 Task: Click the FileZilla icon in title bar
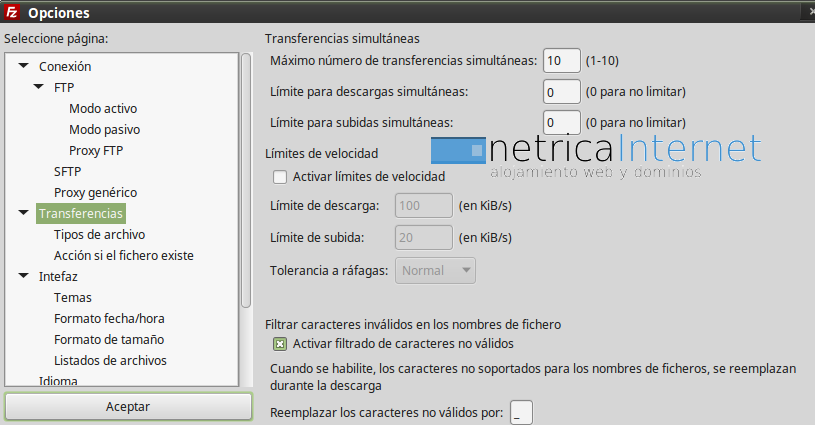12,13
